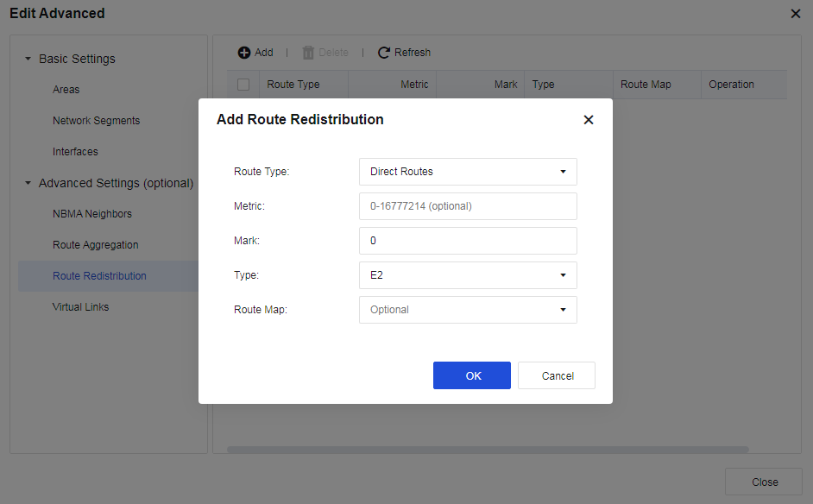Open the Route Type dropdown
Screen dimensions: 813x504
pyautogui.click(x=468, y=172)
